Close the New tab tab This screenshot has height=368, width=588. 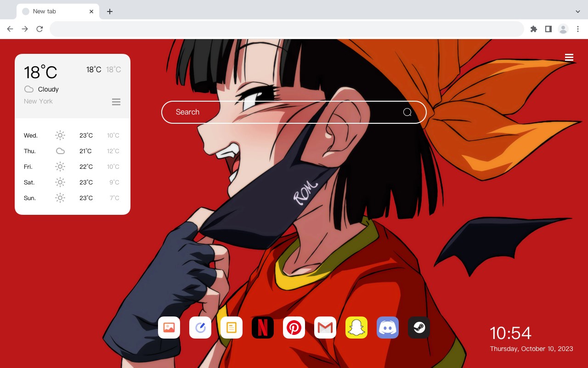(x=91, y=11)
